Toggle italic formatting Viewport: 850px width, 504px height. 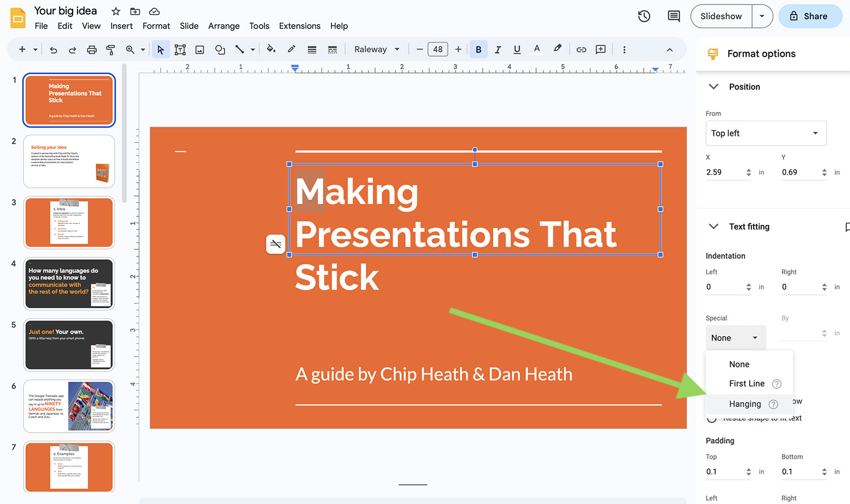(x=498, y=49)
